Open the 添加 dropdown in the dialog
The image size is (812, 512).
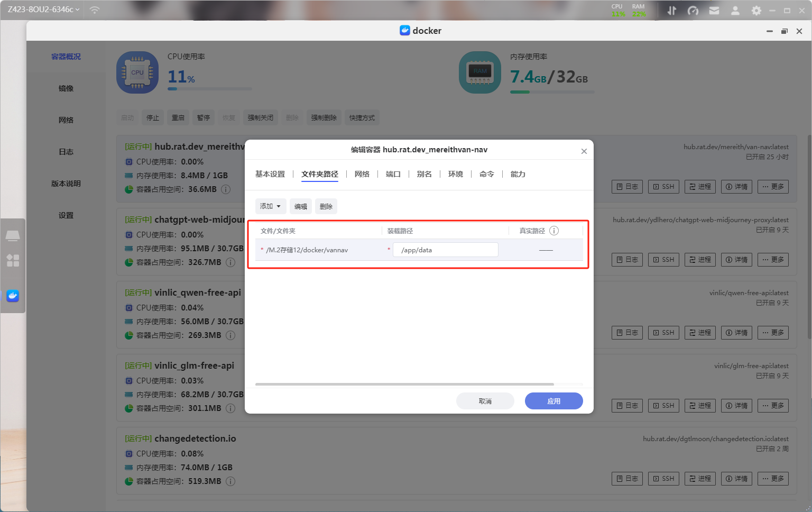click(x=271, y=206)
